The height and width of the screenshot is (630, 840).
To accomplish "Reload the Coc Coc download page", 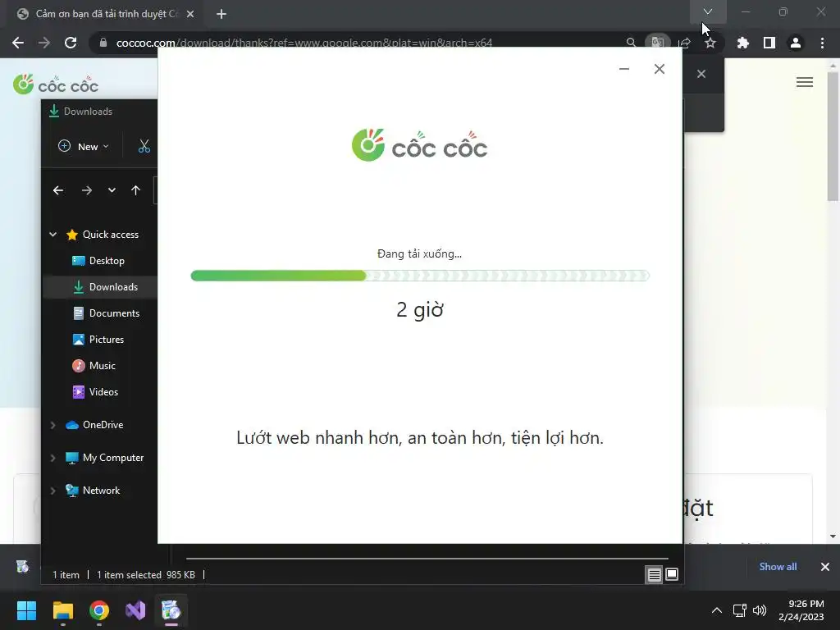I will 71,43.
